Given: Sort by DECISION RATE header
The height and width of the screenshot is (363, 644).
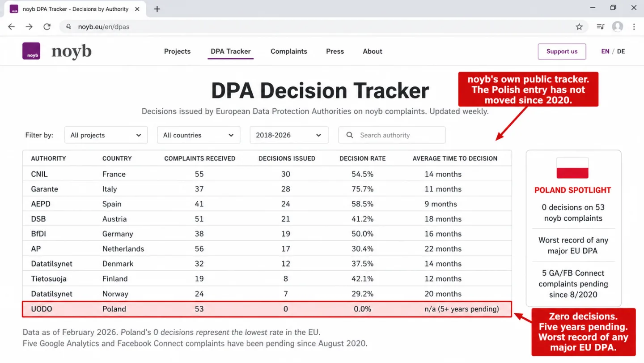Looking at the screenshot, I should pos(363,158).
